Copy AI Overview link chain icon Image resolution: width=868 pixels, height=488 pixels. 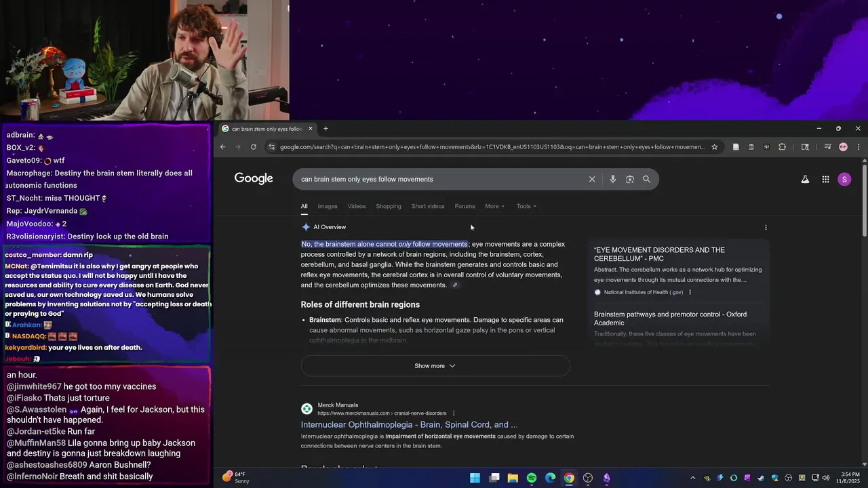click(x=455, y=285)
